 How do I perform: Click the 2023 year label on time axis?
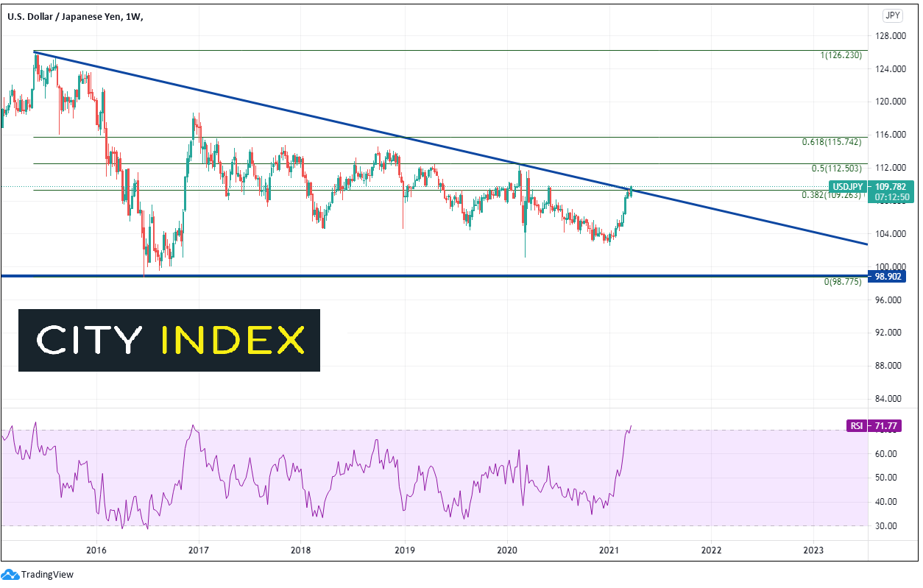click(813, 550)
